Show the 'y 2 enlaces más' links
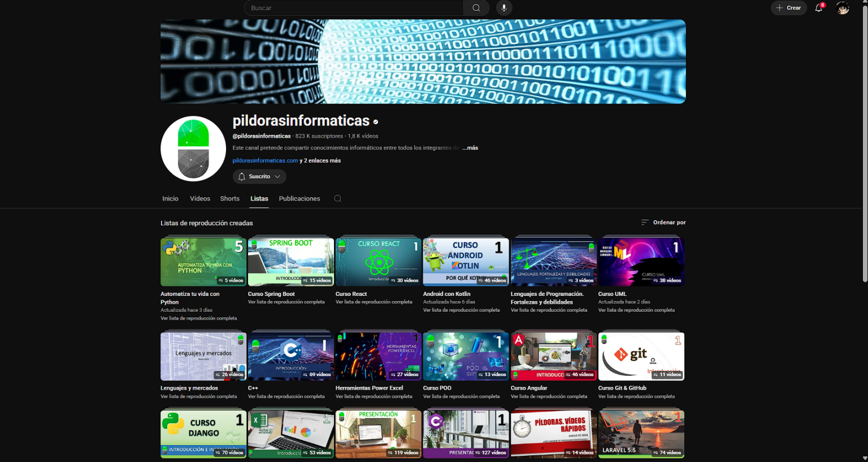The width and height of the screenshot is (868, 462). point(320,161)
